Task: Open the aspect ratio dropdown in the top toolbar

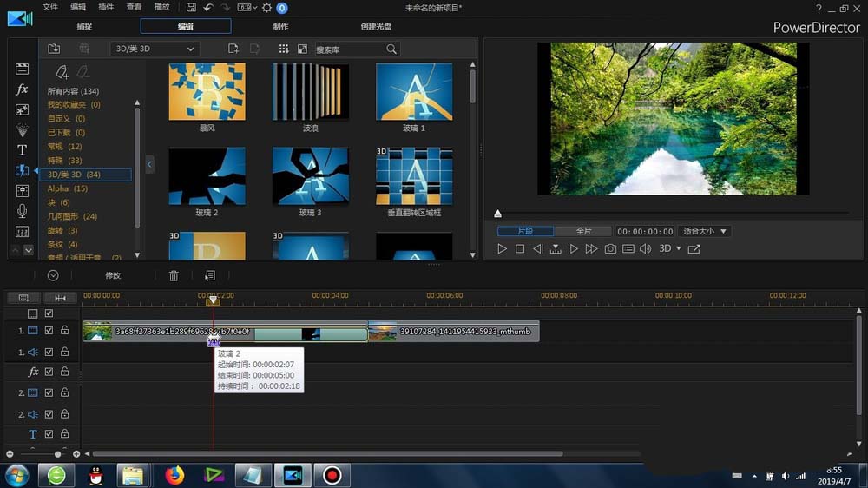Action: tap(247, 8)
